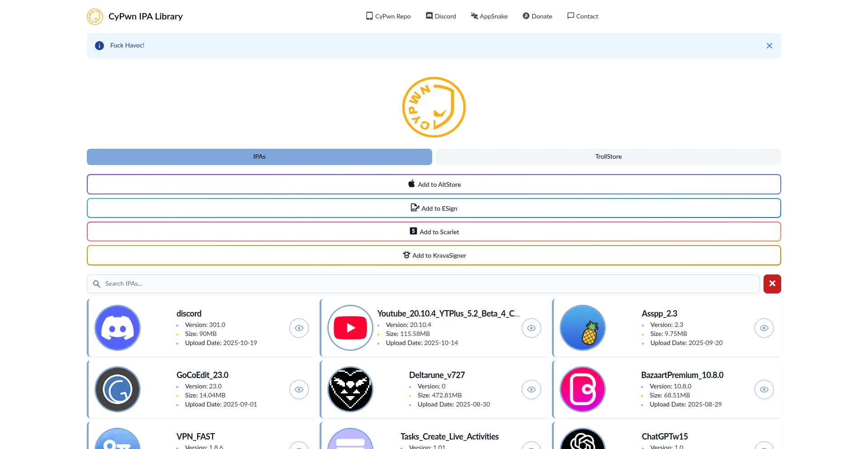
Task: Go to AppSnake page
Action: pyautogui.click(x=489, y=16)
